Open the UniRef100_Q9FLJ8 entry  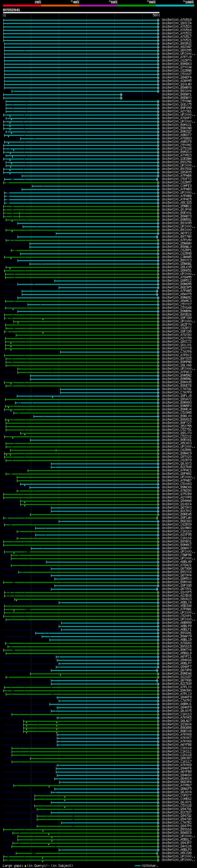(177, 396)
